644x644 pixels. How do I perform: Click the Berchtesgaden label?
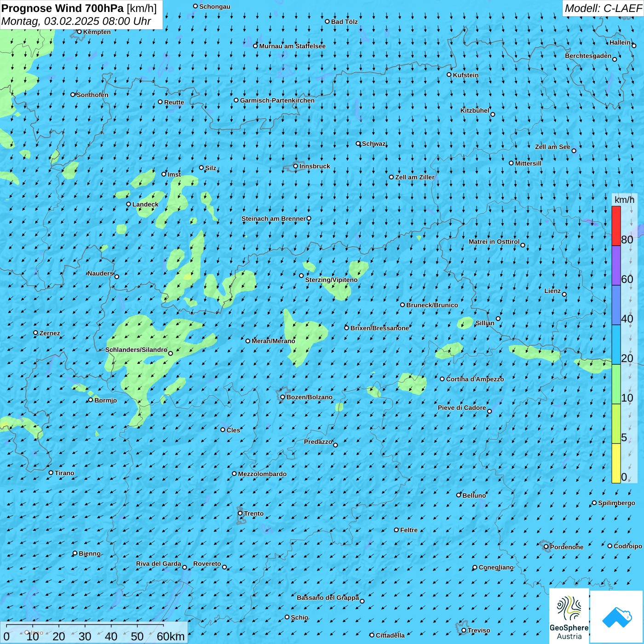[588, 56]
